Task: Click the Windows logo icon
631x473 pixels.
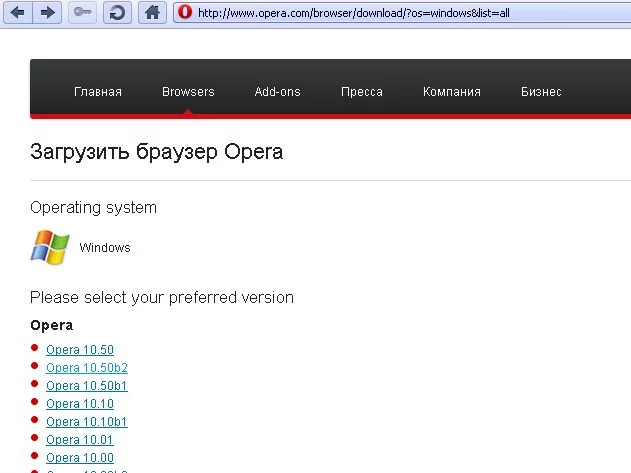Action: (x=50, y=247)
